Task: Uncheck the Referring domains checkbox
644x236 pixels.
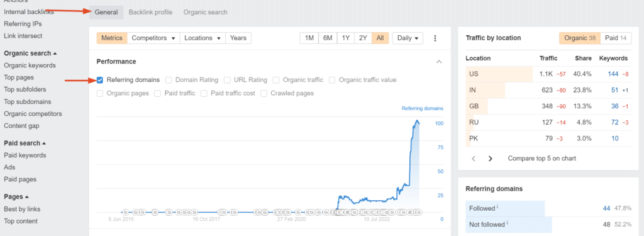Action: (100, 80)
